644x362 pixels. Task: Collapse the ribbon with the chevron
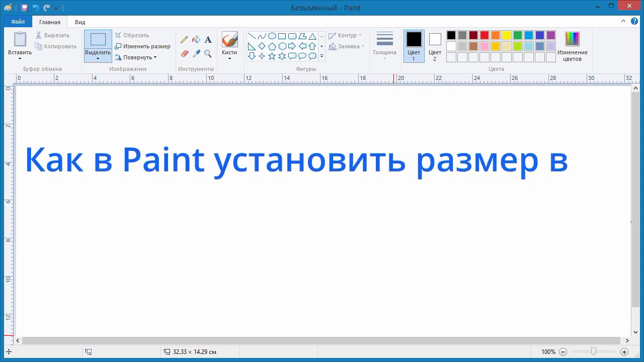tap(624, 21)
